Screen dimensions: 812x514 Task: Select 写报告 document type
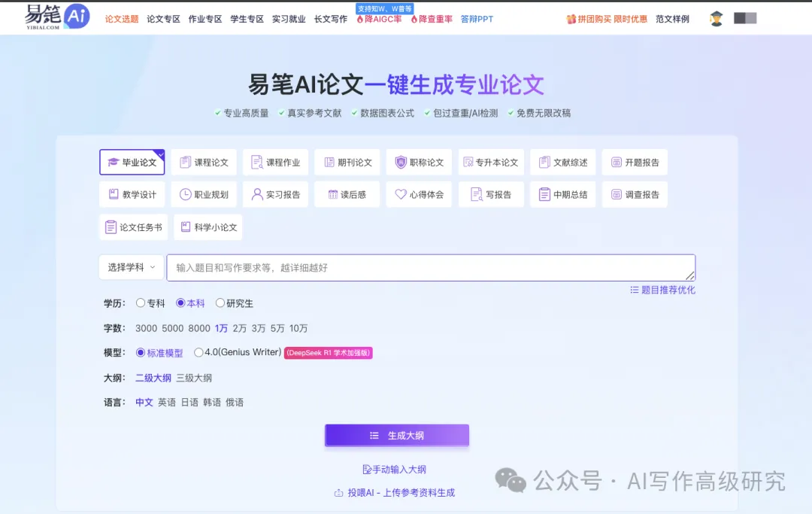pos(492,194)
